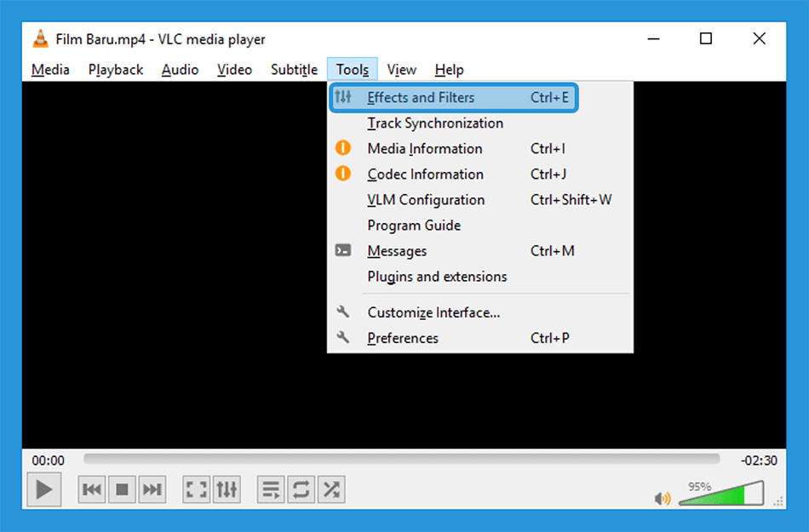809x532 pixels.
Task: Toggle random shuffle playback
Action: [331, 489]
